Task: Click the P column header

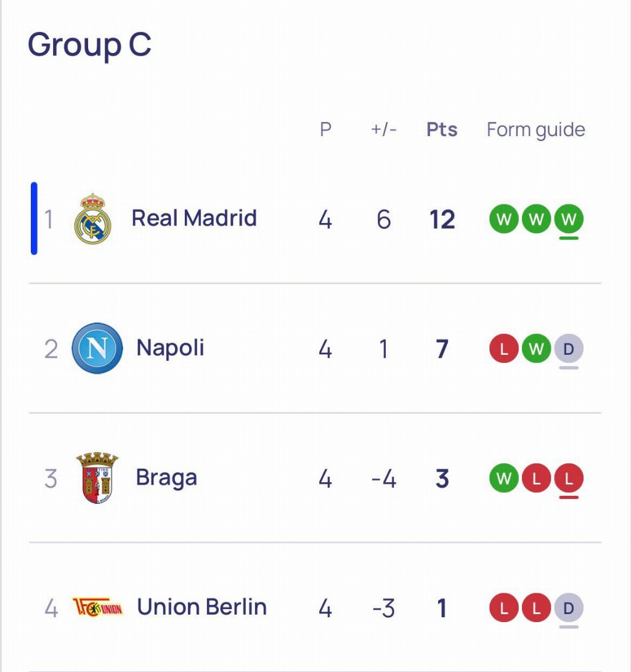Action: [325, 130]
